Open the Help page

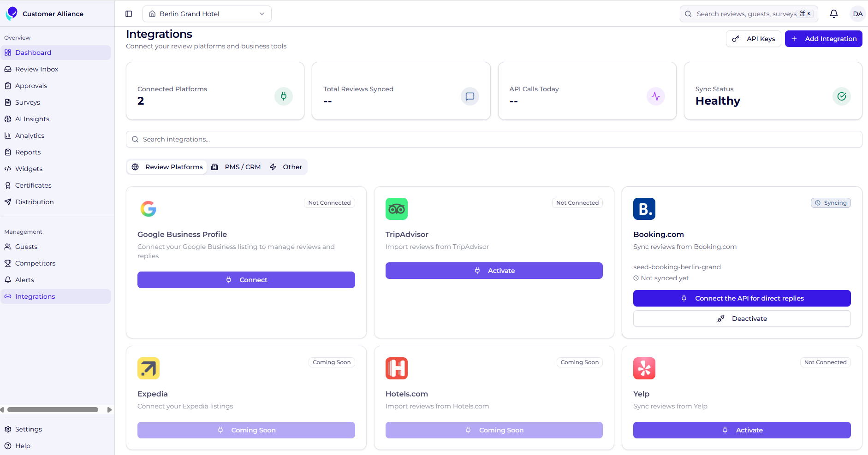(56, 446)
